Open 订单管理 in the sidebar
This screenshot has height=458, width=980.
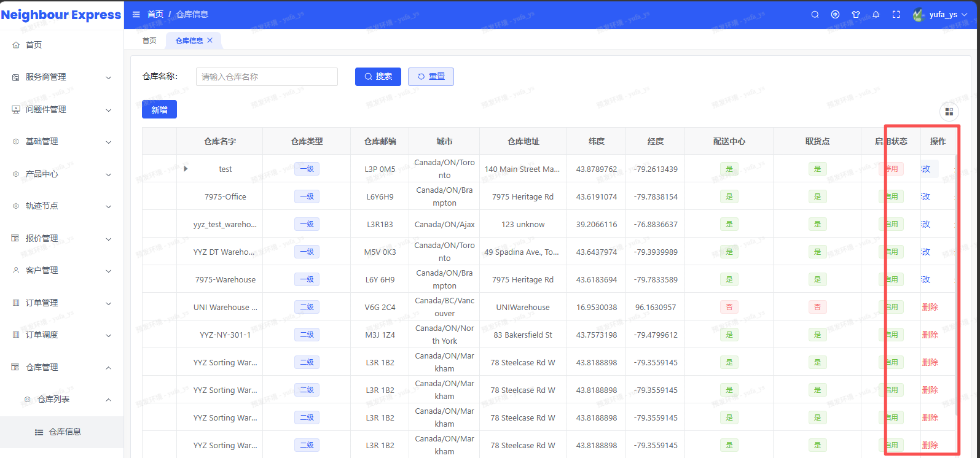61,303
